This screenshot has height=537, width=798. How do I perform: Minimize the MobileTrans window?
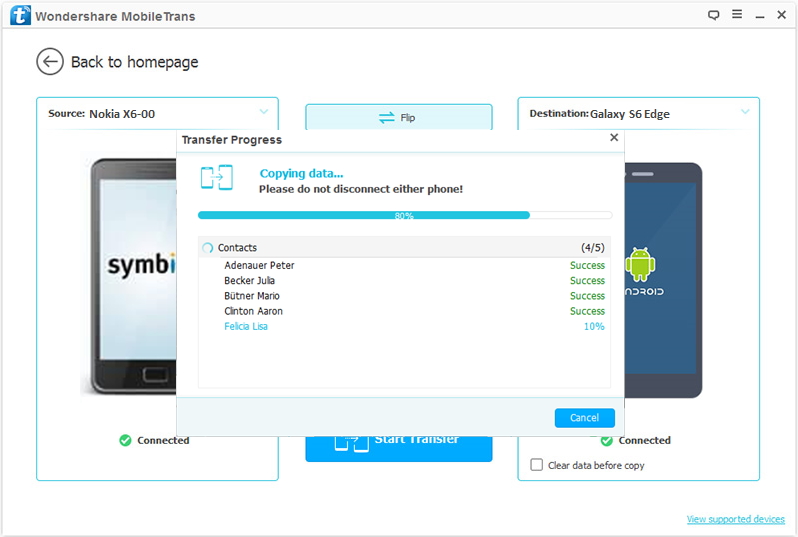tap(760, 16)
